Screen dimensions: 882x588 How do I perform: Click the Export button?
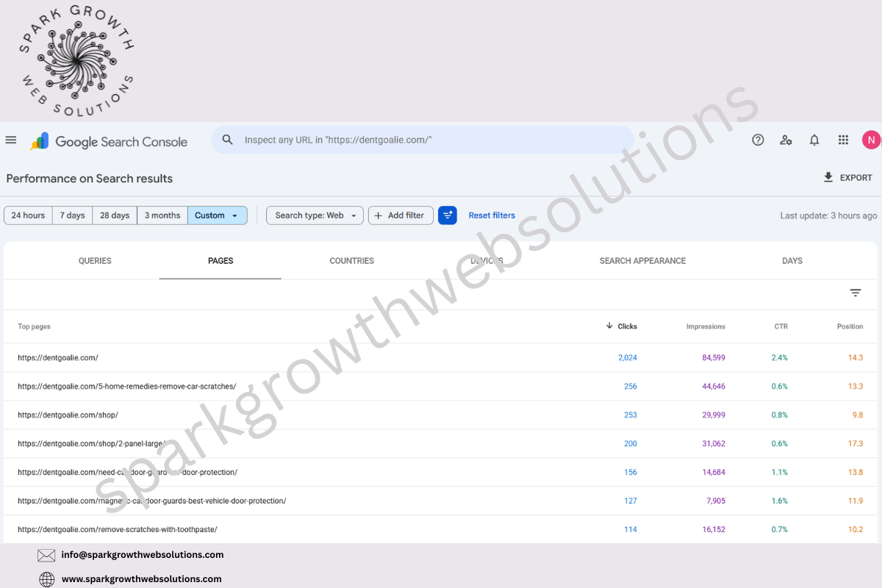click(x=847, y=178)
